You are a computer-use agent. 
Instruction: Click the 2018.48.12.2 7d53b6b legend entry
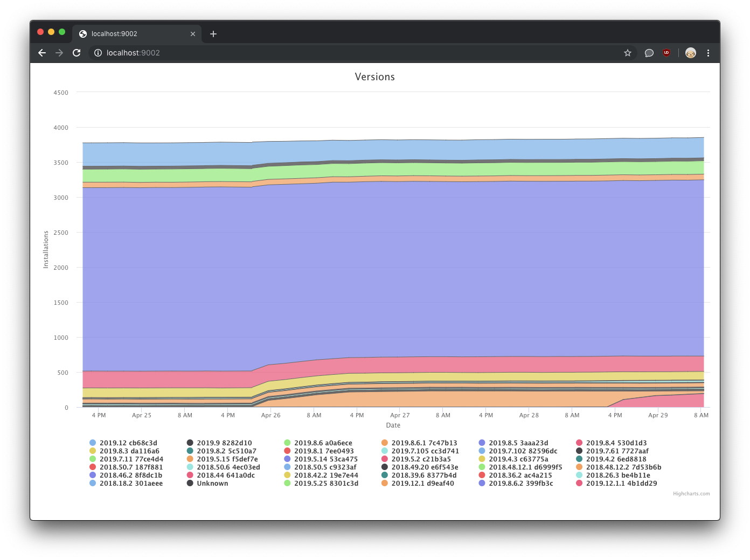pos(619,467)
